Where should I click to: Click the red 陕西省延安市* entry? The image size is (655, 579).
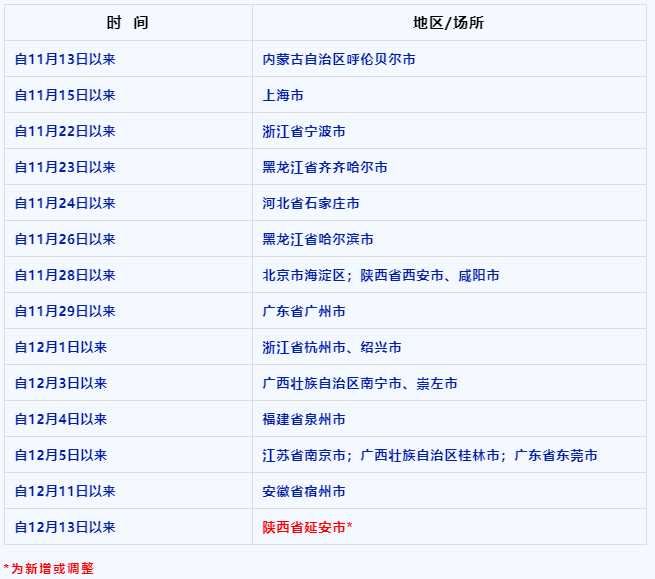(x=307, y=527)
